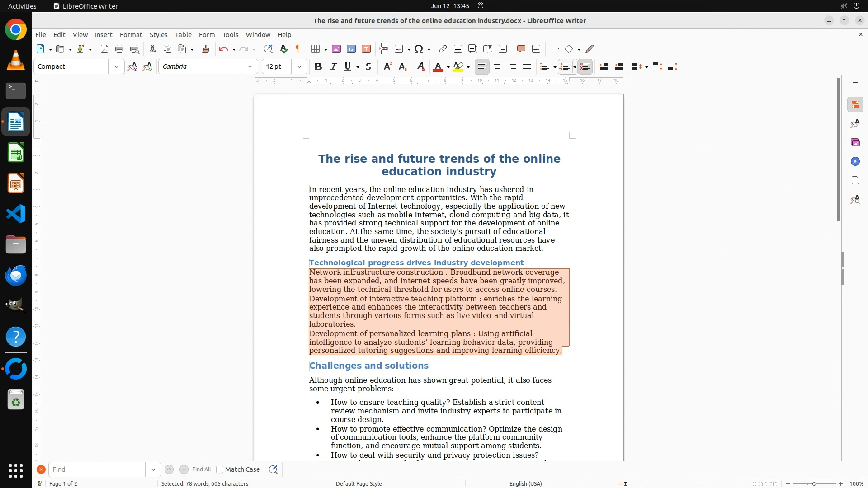Open the 12 pt font size dropdown
Image resolution: width=868 pixels, height=488 pixels.
299,66
